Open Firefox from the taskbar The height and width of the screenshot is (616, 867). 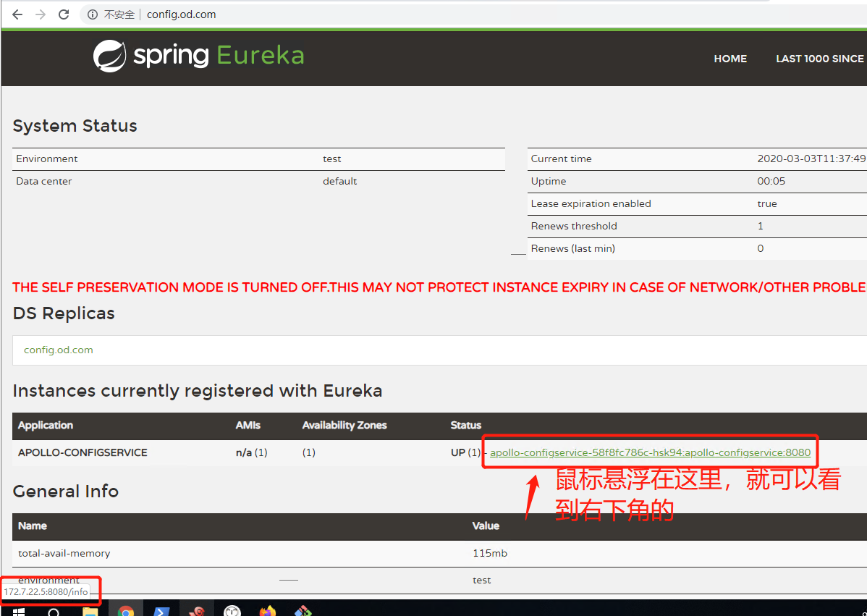tap(268, 611)
